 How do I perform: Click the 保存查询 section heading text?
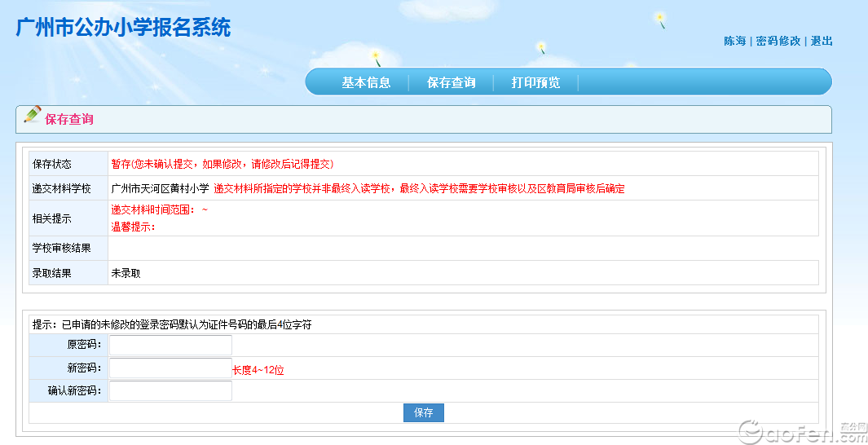[69, 120]
